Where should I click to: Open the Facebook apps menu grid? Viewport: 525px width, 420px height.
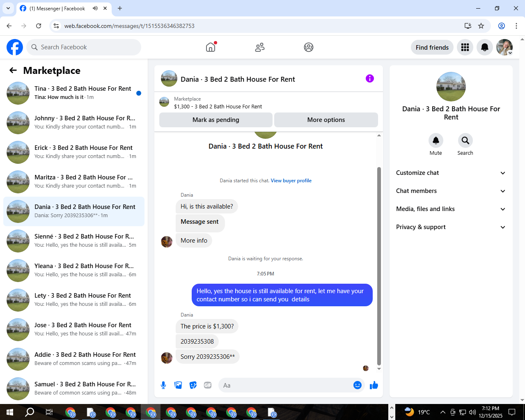pyautogui.click(x=465, y=47)
